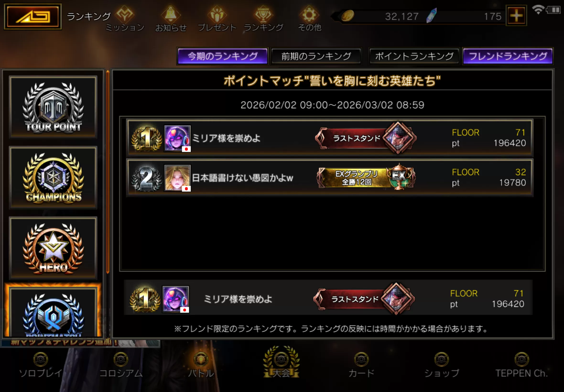Click the back logo button at top left
The image size is (564, 392).
coord(33,16)
